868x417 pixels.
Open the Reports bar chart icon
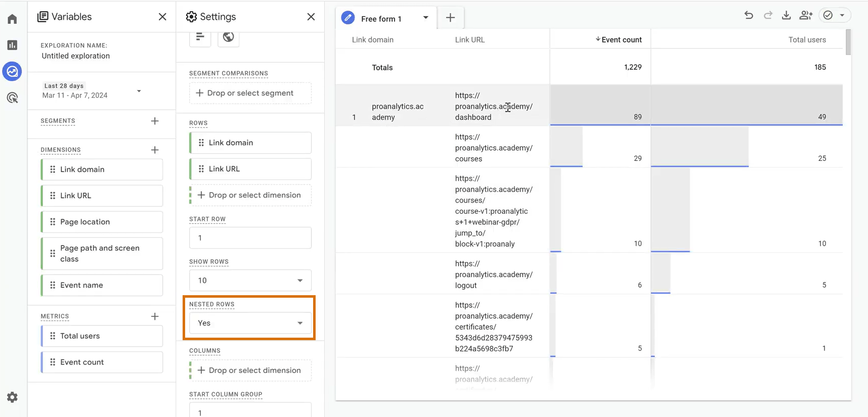[12, 45]
